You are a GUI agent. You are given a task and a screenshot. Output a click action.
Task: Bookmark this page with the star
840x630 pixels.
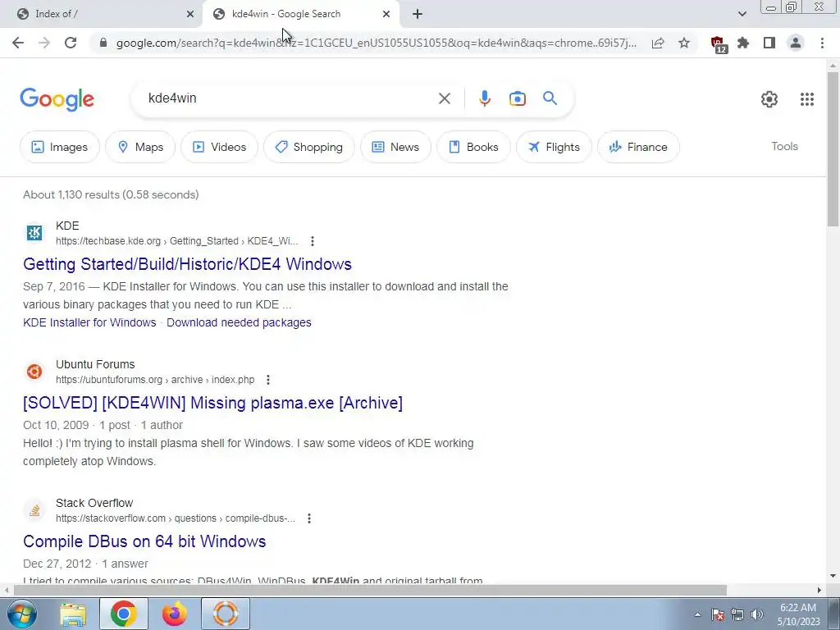click(684, 43)
